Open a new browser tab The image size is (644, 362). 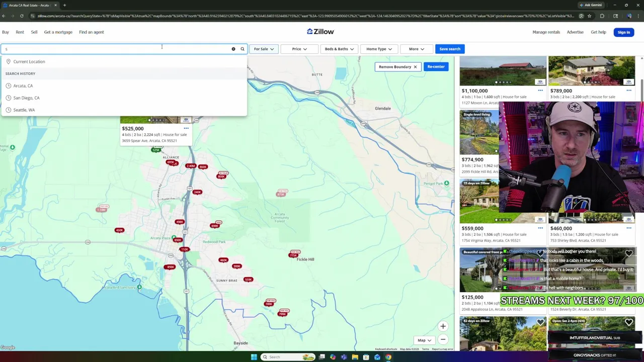click(64, 5)
